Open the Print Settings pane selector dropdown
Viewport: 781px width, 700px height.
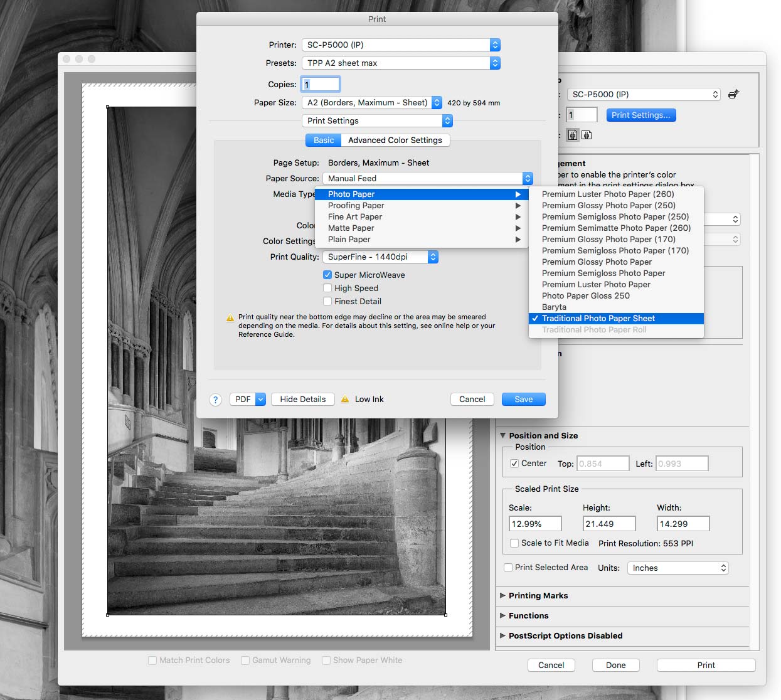377,121
